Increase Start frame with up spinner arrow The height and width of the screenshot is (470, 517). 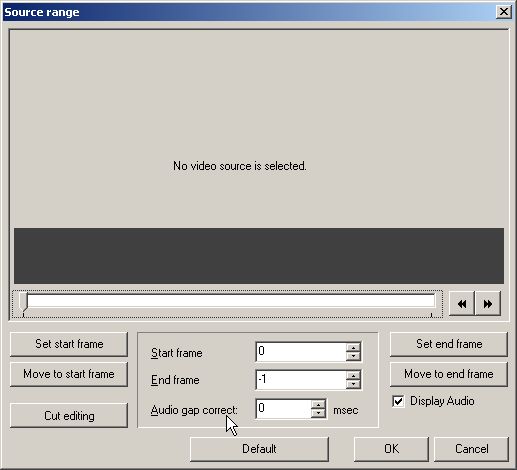(353, 347)
